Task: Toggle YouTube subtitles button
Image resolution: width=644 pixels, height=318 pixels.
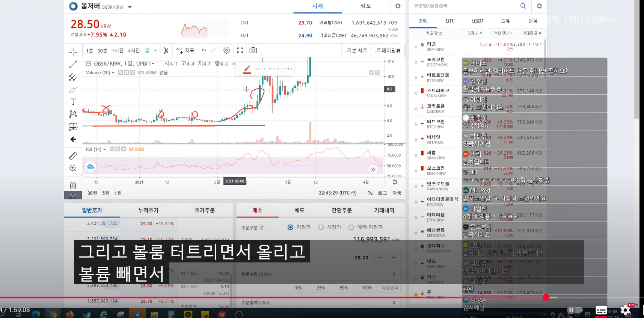Action: tap(601, 310)
